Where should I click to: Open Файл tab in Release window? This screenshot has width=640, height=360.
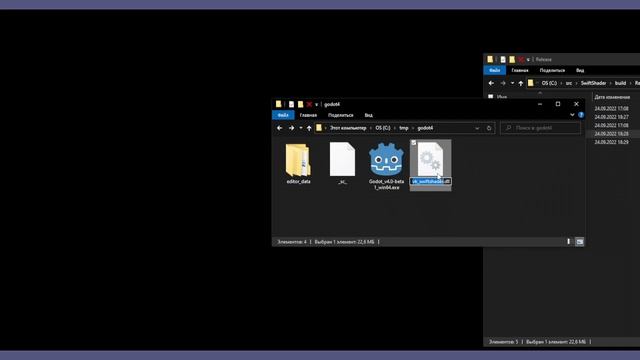pos(494,70)
